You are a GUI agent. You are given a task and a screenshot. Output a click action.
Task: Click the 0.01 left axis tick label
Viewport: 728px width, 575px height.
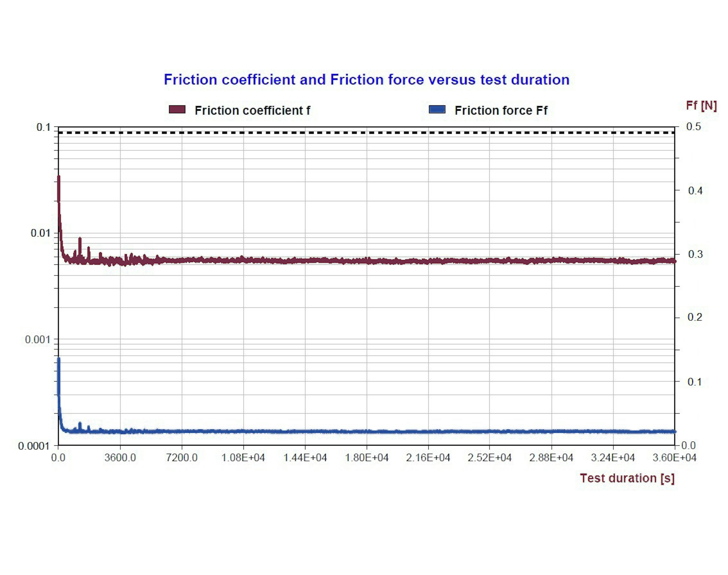40,233
